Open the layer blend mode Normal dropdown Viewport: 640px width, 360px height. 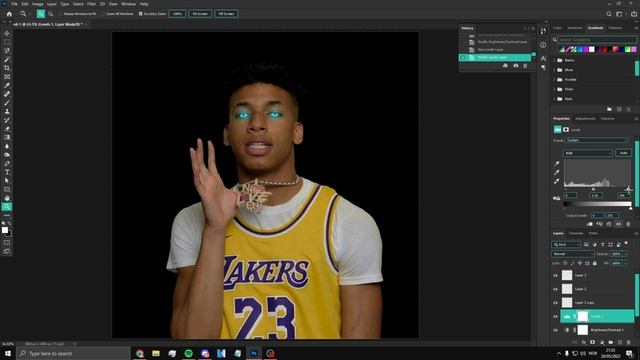click(x=573, y=254)
